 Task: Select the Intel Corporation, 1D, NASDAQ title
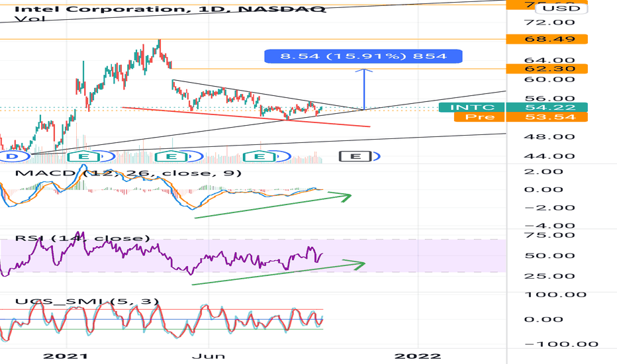tap(169, 8)
